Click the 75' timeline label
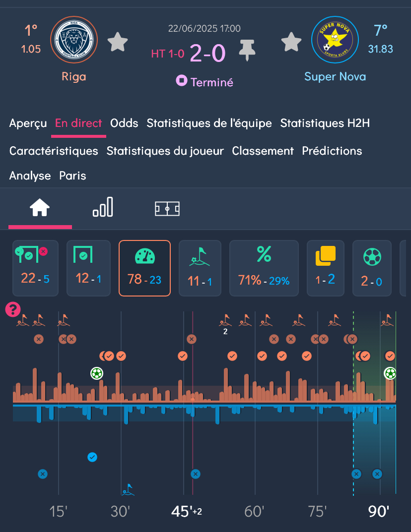The image size is (411, 532). pyautogui.click(x=317, y=511)
